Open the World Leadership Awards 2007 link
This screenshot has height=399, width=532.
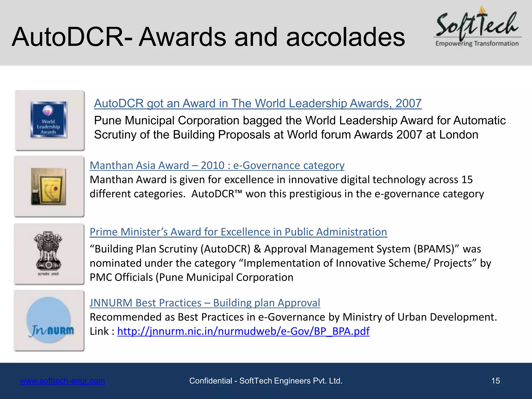(x=258, y=103)
